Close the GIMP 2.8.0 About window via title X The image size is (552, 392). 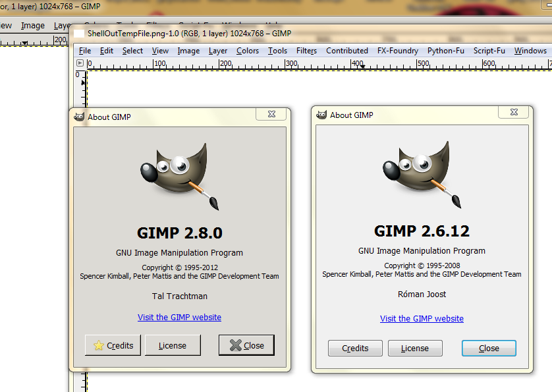(x=271, y=114)
